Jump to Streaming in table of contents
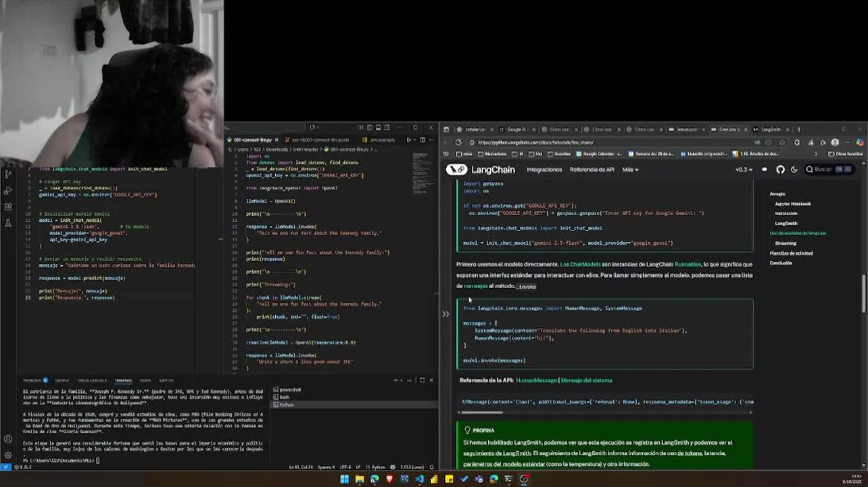Viewport: 868px width, 487px height. point(786,243)
